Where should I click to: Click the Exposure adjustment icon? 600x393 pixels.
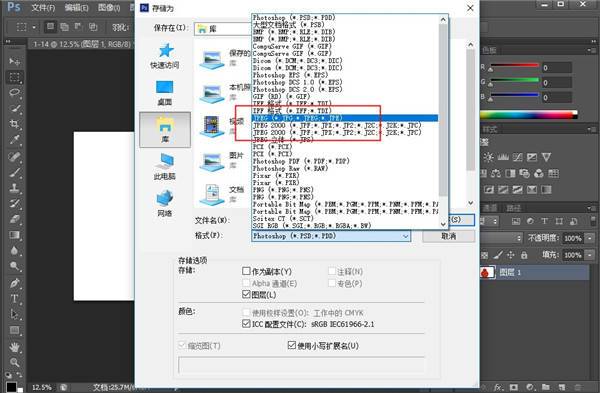532,157
